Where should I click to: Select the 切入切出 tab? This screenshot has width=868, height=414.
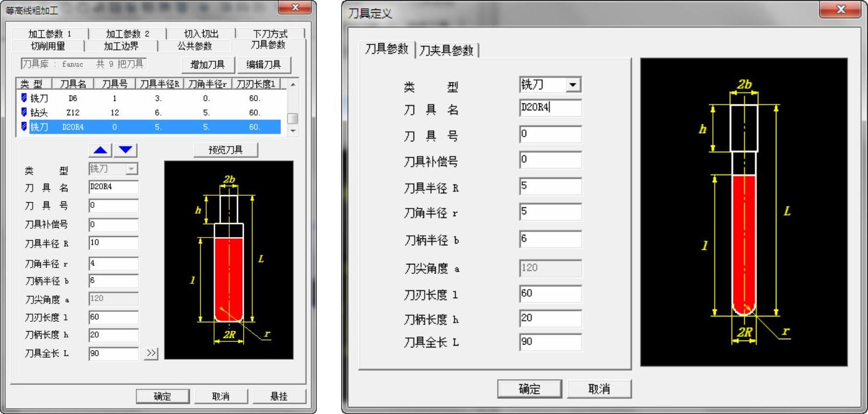click(x=201, y=34)
